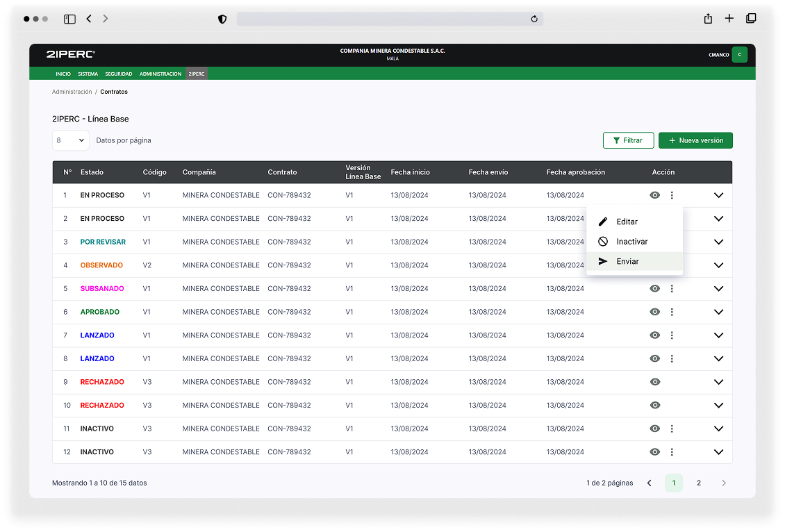Image resolution: width=785 pixels, height=532 pixels.
Task: Click the paper-plane Enviar icon
Action: coord(603,261)
